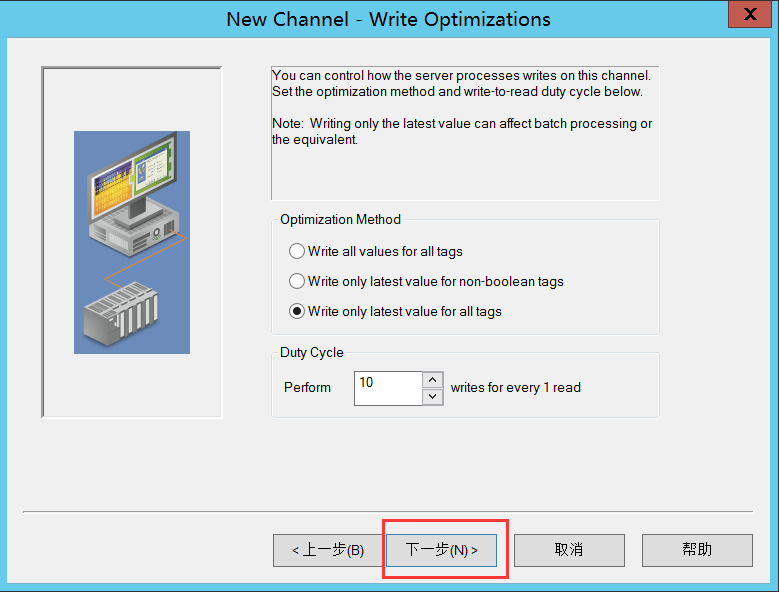Click the 'New Channel - Write Optimizations' title bar
Viewport: 779px width, 593px height.
coord(388,19)
